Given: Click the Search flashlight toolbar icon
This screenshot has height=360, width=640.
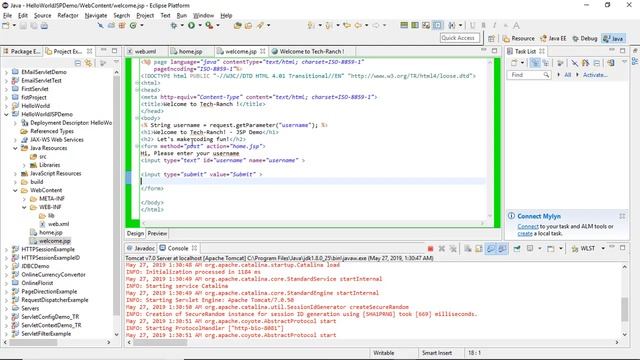Looking at the screenshot, I should 260,25.
